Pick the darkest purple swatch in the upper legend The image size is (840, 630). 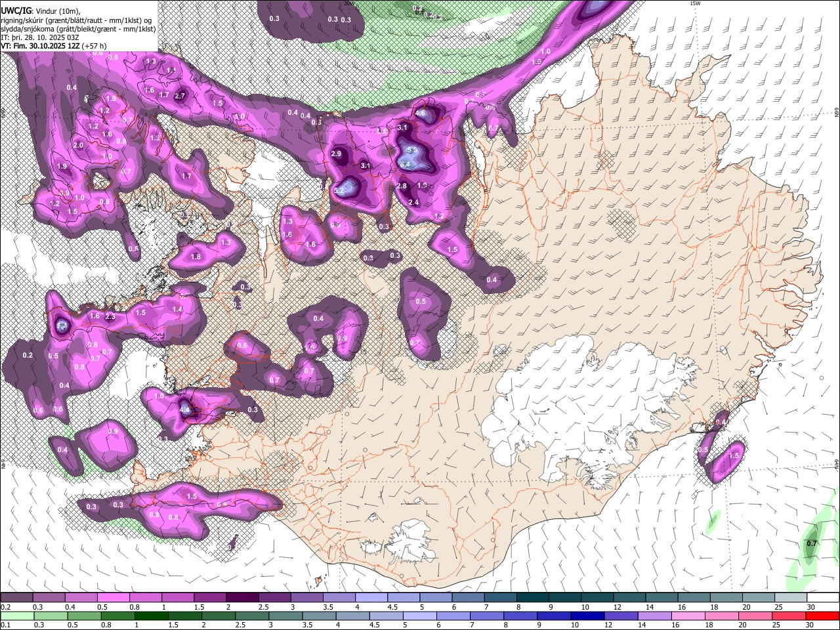click(x=243, y=598)
